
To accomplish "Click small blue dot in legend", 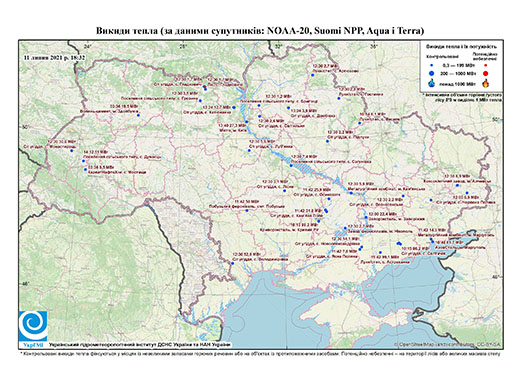I will [431, 65].
